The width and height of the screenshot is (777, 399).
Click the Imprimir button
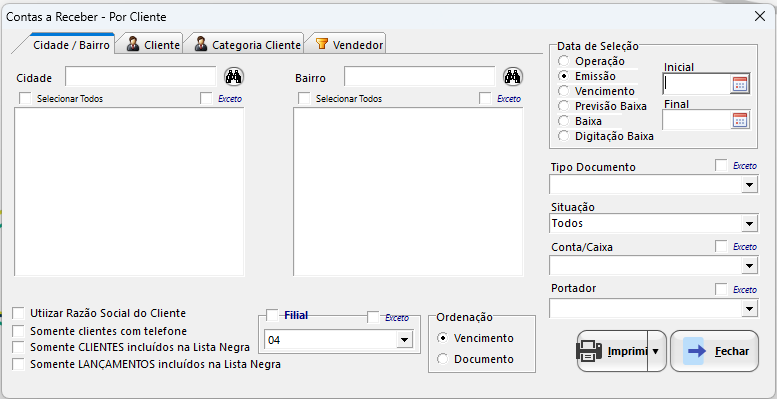tap(612, 351)
